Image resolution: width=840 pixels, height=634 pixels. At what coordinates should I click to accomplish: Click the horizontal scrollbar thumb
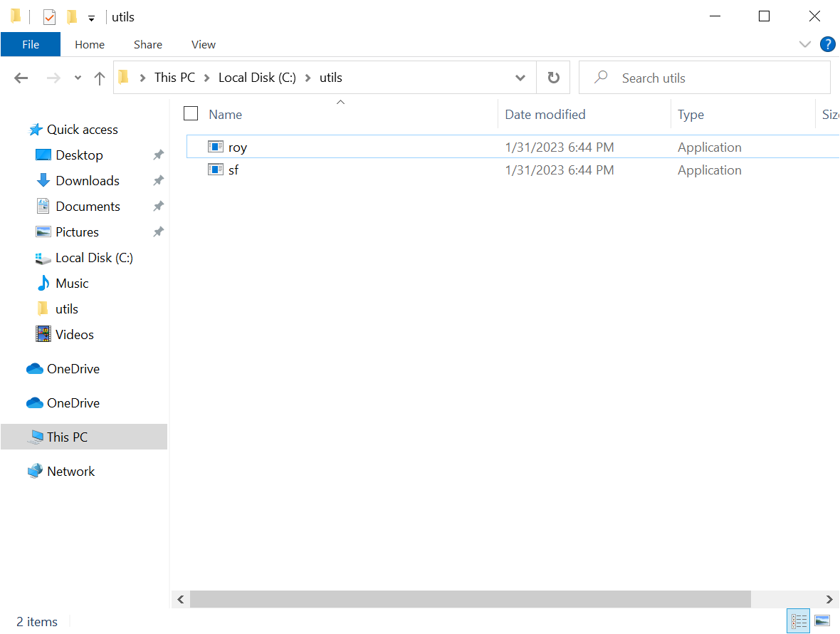click(x=470, y=599)
